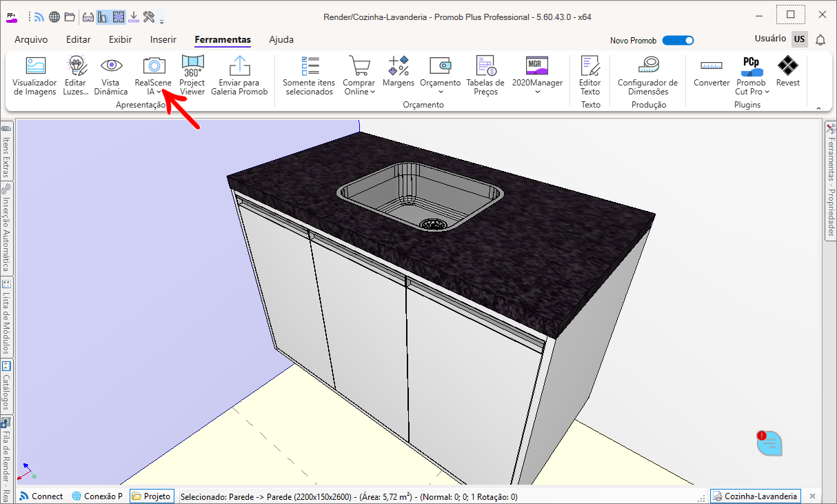Open the Lista de Módulos side panel
This screenshot has height=504, width=837.
coord(6,318)
